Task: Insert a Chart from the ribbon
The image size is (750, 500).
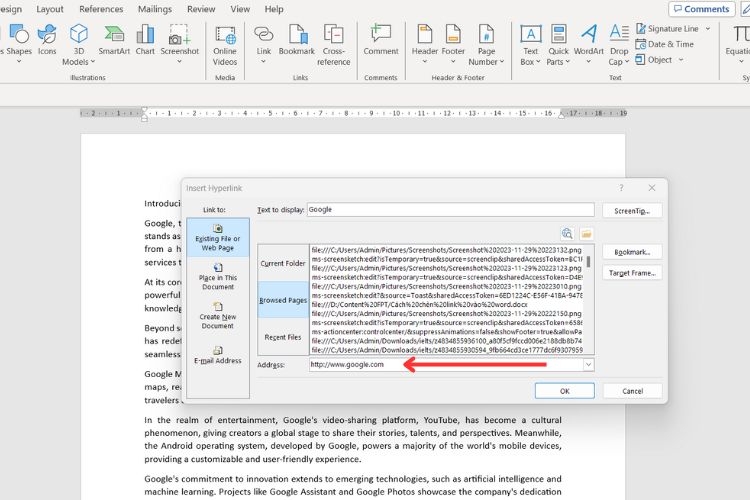Action: (x=145, y=41)
